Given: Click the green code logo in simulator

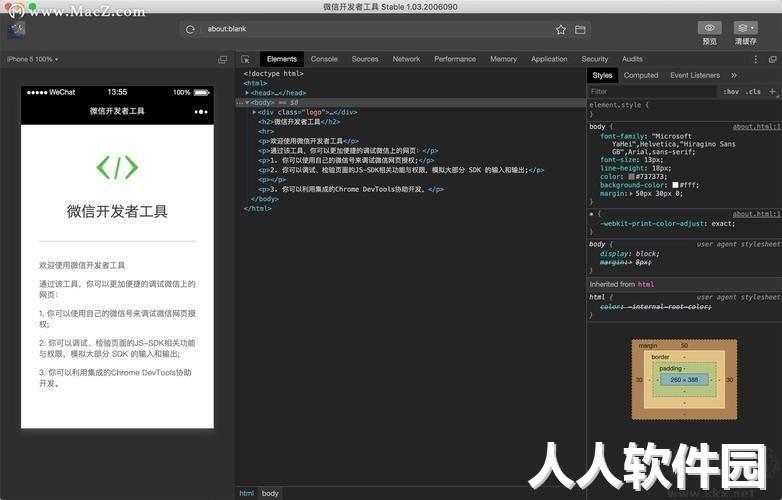Looking at the screenshot, I should tap(117, 167).
